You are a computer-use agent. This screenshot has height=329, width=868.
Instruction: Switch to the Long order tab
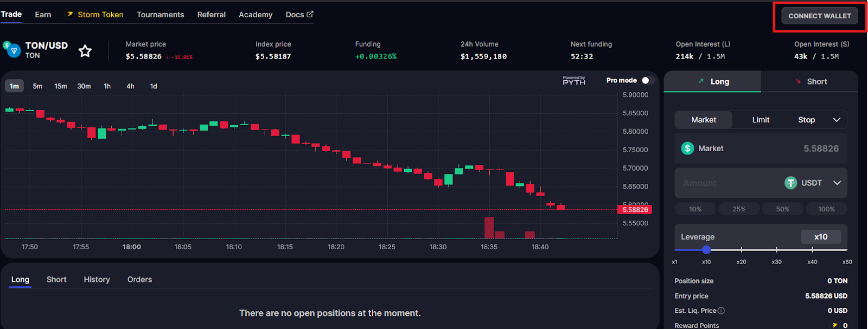712,81
